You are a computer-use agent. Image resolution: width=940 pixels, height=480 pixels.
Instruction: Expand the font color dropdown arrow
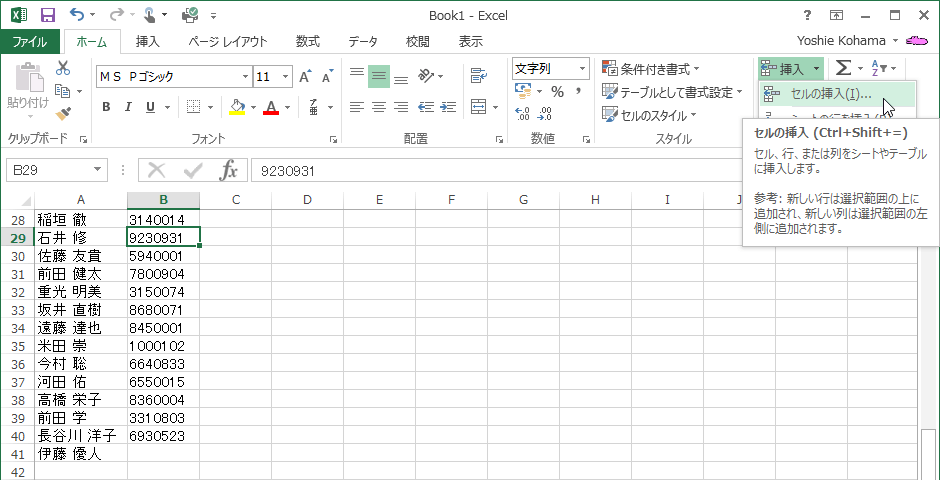[287, 108]
